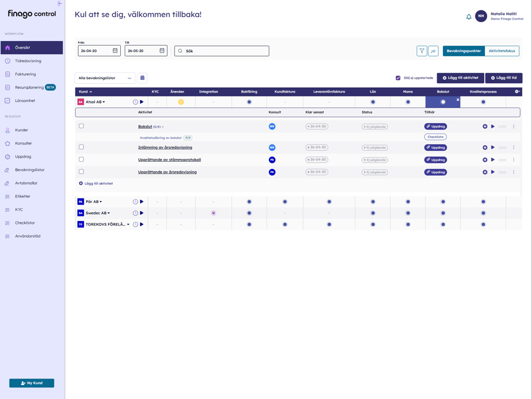
Task: Click the calendar icon next to bevakningslistor dropdown
Action: coord(141,78)
